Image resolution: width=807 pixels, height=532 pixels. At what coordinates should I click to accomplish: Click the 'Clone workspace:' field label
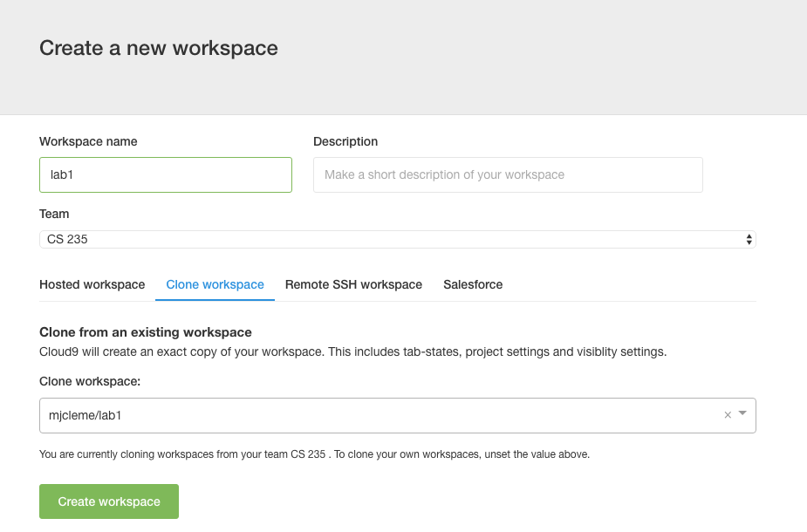[x=90, y=381]
